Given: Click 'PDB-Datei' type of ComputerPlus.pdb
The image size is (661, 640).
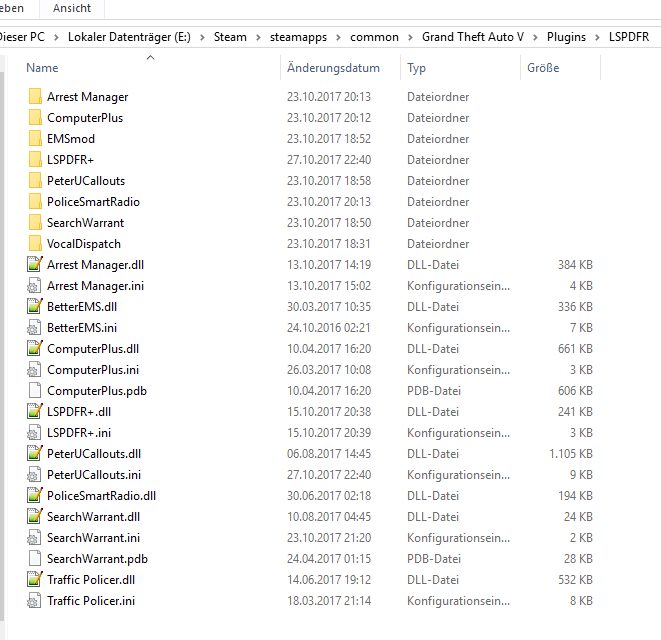Looking at the screenshot, I should pyautogui.click(x=434, y=390).
